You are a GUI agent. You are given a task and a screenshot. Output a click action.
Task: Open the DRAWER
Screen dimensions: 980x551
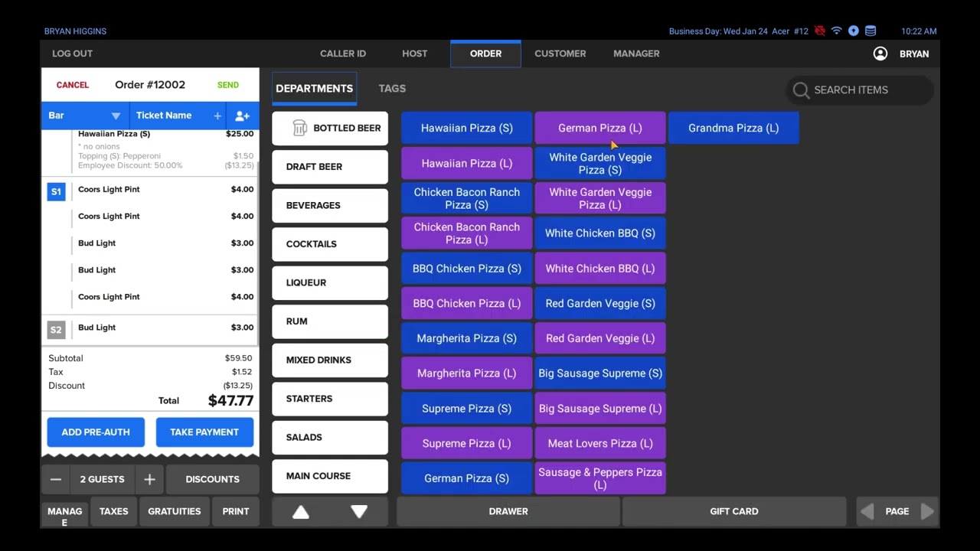(x=508, y=511)
